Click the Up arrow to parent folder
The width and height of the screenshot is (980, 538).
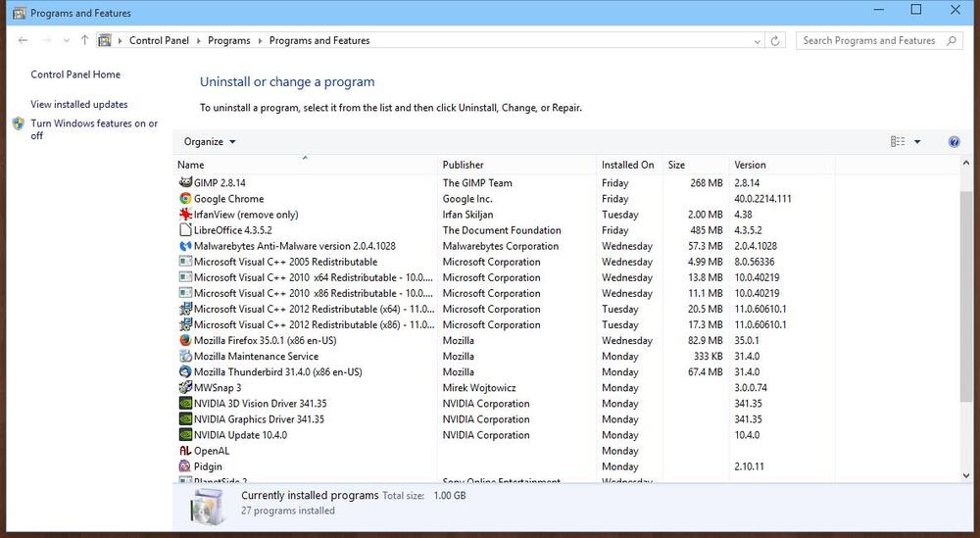[84, 40]
